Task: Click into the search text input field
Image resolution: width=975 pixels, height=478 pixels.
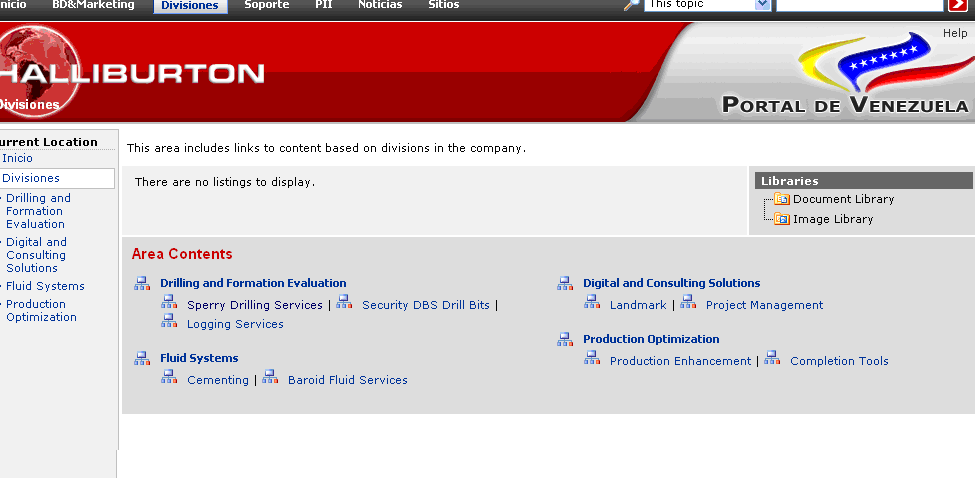Action: [859, 5]
